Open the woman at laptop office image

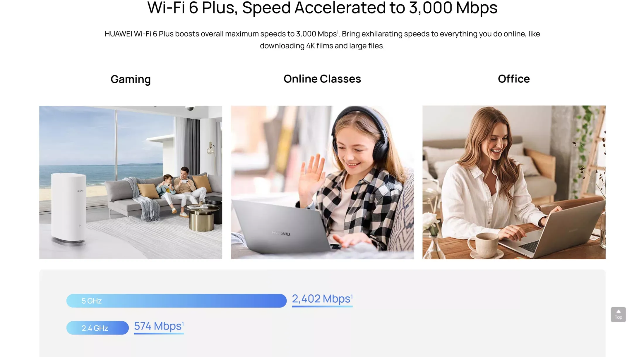click(x=514, y=182)
